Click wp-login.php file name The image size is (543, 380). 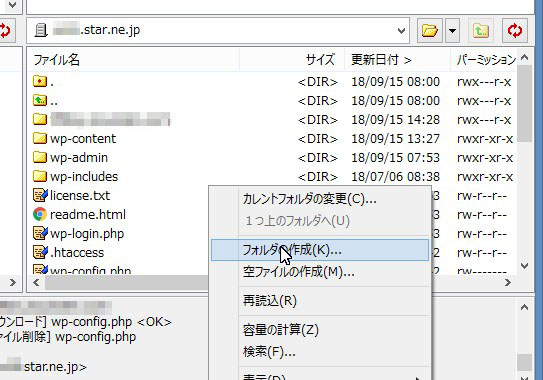[87, 234]
